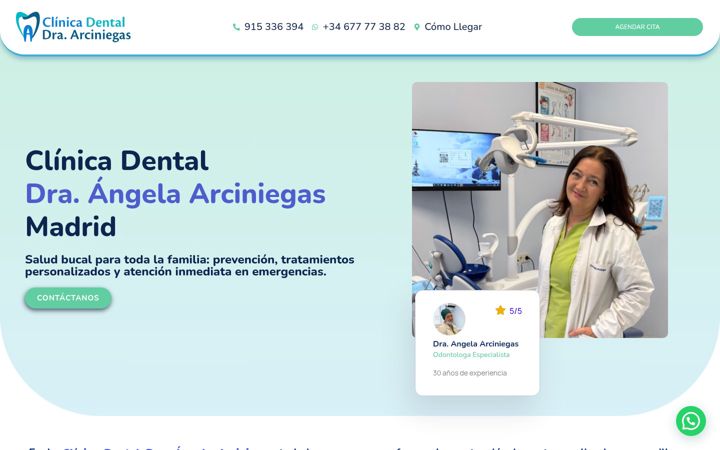Viewport: 720px width, 450px height.
Task: Click the Madrid heading
Action: click(71, 226)
